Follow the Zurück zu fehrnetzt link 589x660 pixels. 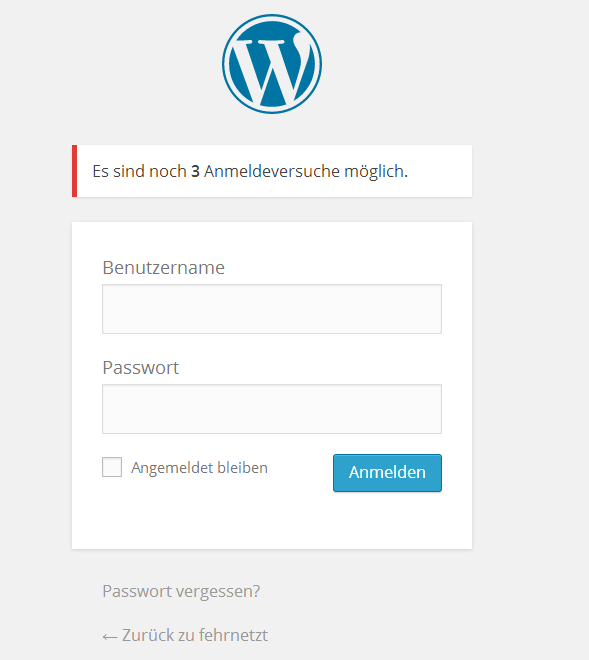[x=185, y=635]
